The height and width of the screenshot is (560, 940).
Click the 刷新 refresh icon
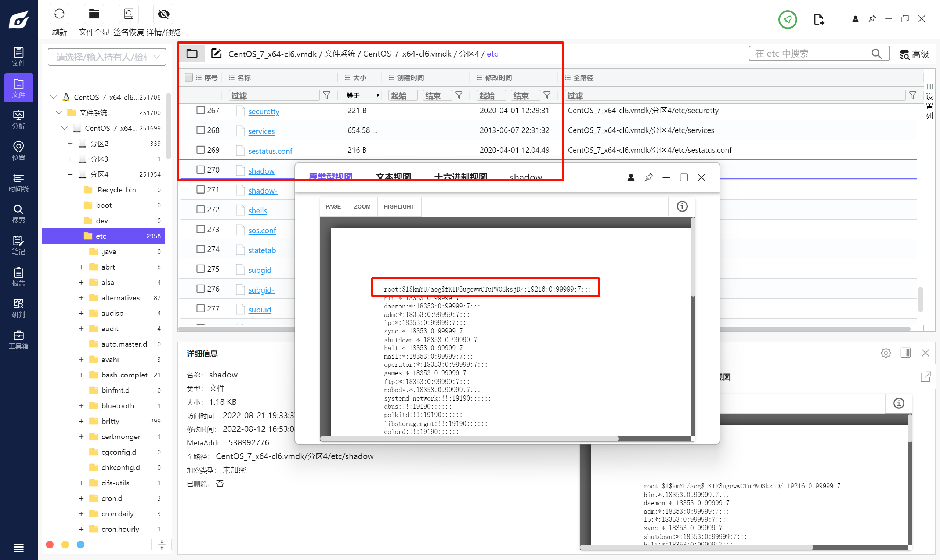tap(59, 14)
